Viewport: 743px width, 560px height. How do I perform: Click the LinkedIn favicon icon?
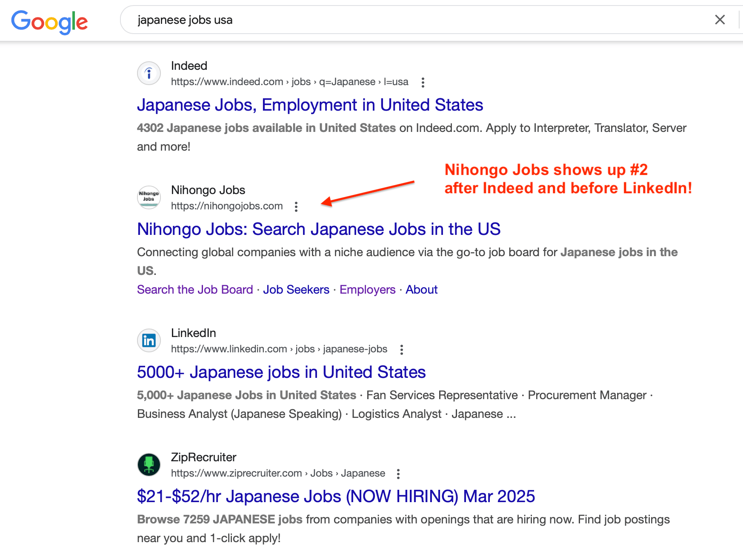pyautogui.click(x=149, y=340)
